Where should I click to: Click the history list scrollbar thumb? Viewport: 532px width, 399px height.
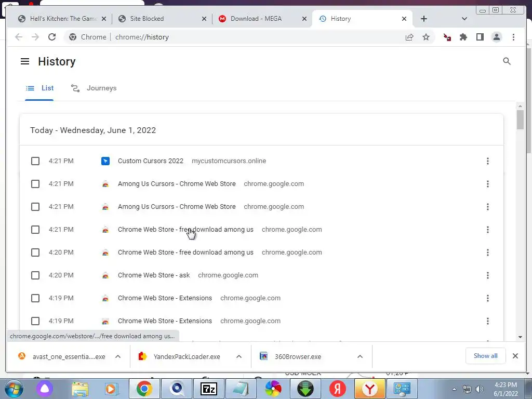520,119
